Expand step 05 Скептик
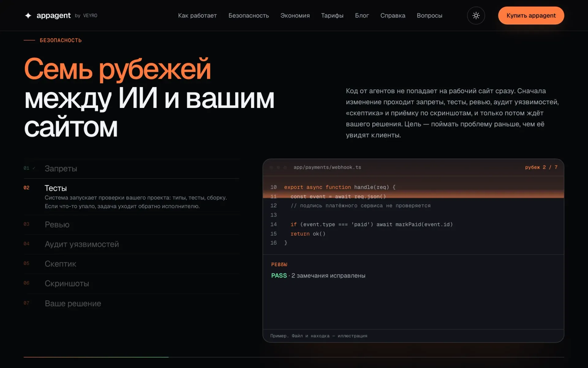588x368 pixels. point(131,264)
